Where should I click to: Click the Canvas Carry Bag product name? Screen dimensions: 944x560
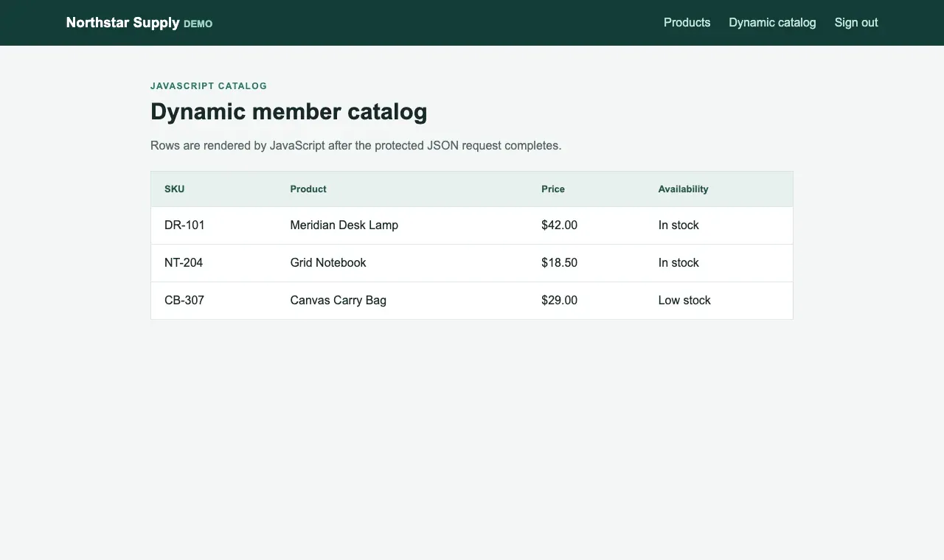pos(338,301)
